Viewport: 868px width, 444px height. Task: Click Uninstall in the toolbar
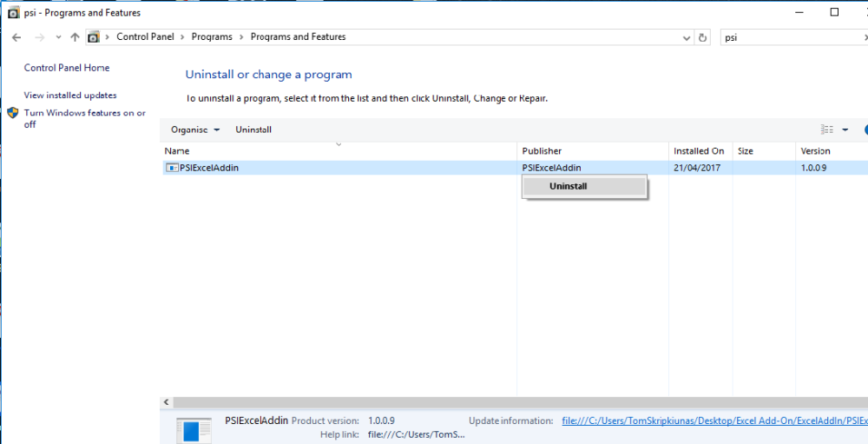(253, 129)
